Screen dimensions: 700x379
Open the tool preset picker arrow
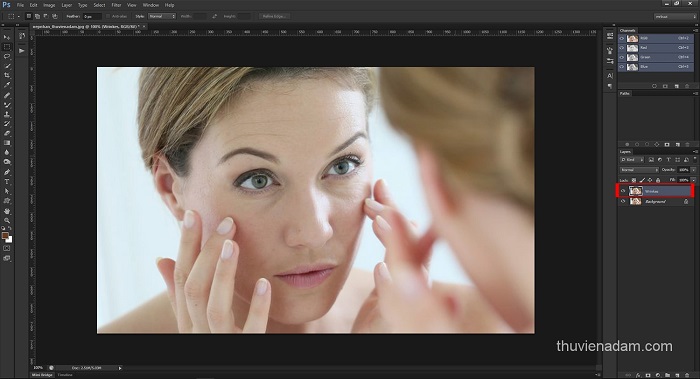(x=18, y=17)
